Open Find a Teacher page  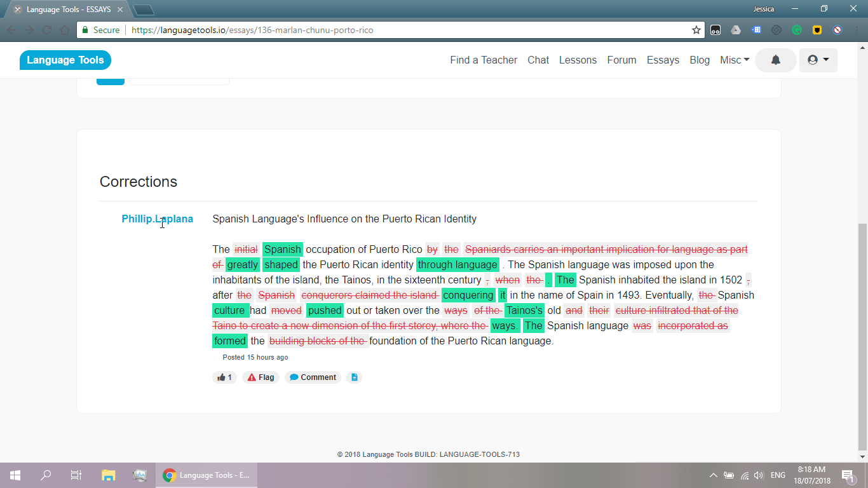(484, 60)
